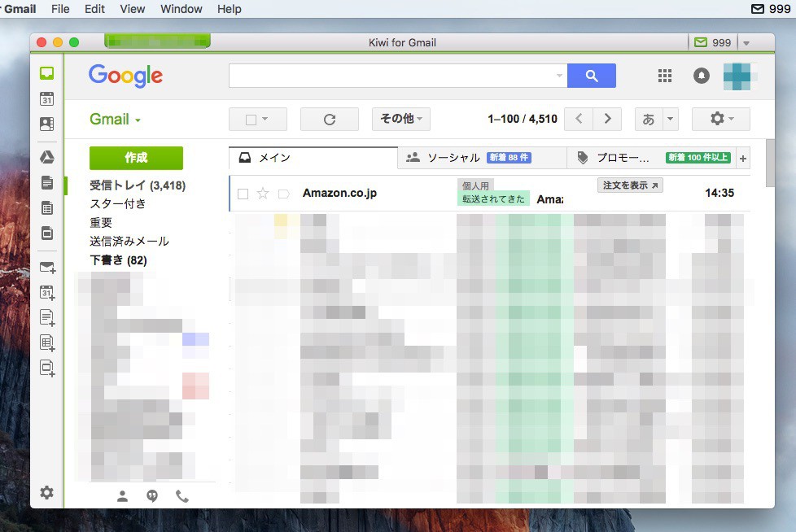Viewport: 796px width, 532px height.
Task: Open Google notifications bell
Action: [701, 76]
